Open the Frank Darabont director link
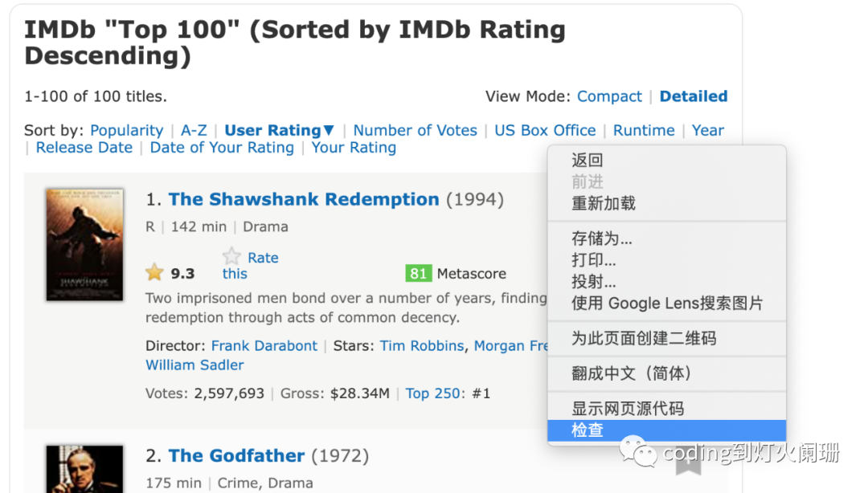 264,346
